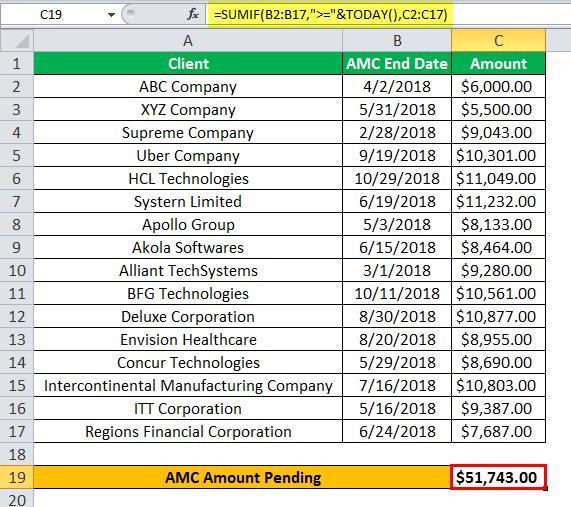Viewport: 571px width, 507px height.
Task: Click the date 10/29/2018
Action: [397, 178]
